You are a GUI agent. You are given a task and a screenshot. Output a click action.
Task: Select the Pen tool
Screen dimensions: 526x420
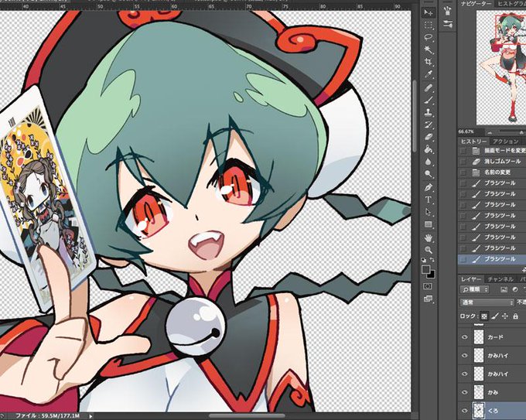[x=429, y=187]
